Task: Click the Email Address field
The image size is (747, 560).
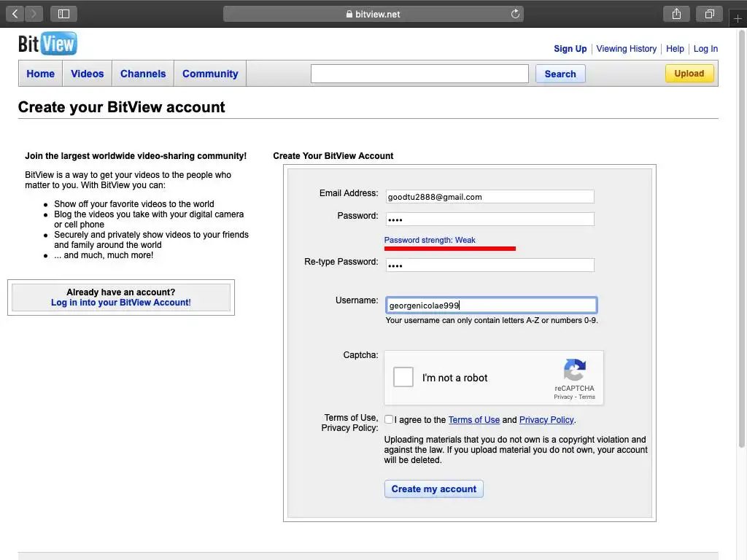Action: [x=489, y=197]
